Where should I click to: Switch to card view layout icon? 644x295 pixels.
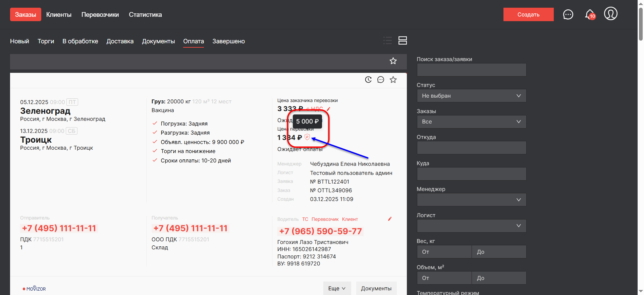point(402,41)
